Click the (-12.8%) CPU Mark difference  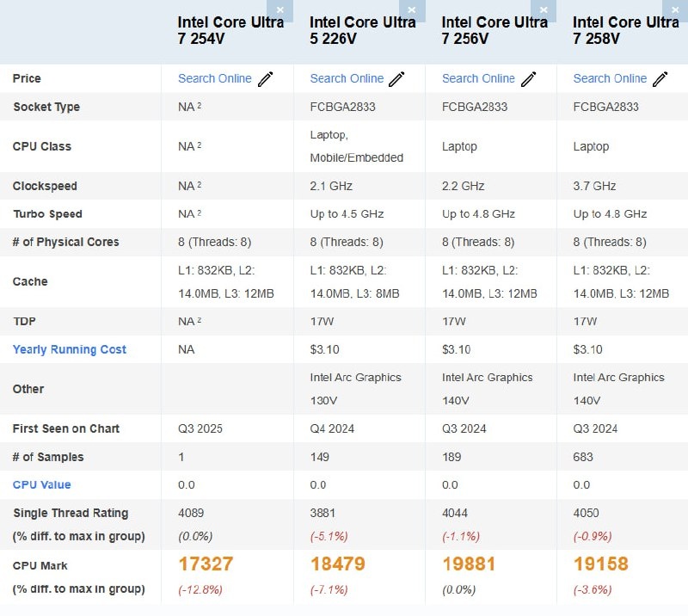pos(200,589)
